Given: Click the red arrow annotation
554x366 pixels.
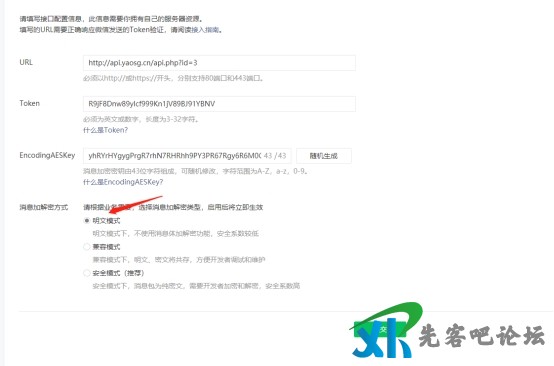Looking at the screenshot, I should coord(136,205).
